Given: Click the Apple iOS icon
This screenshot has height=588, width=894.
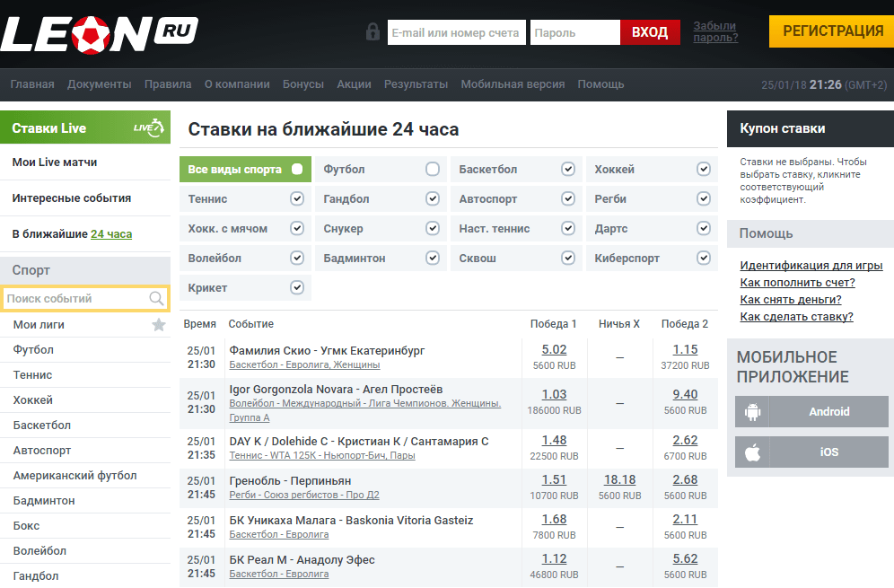Looking at the screenshot, I should 752,452.
